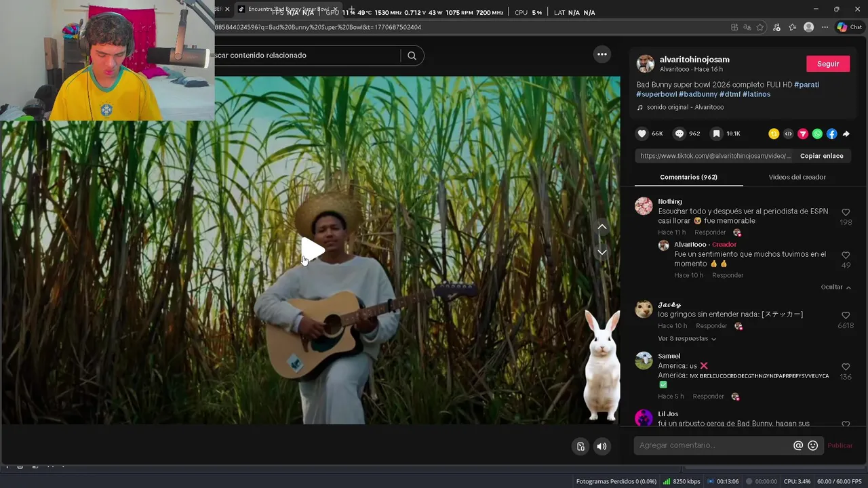Image resolution: width=868 pixels, height=488 pixels.
Task: Reply to Samuel's comment
Action: point(709,396)
